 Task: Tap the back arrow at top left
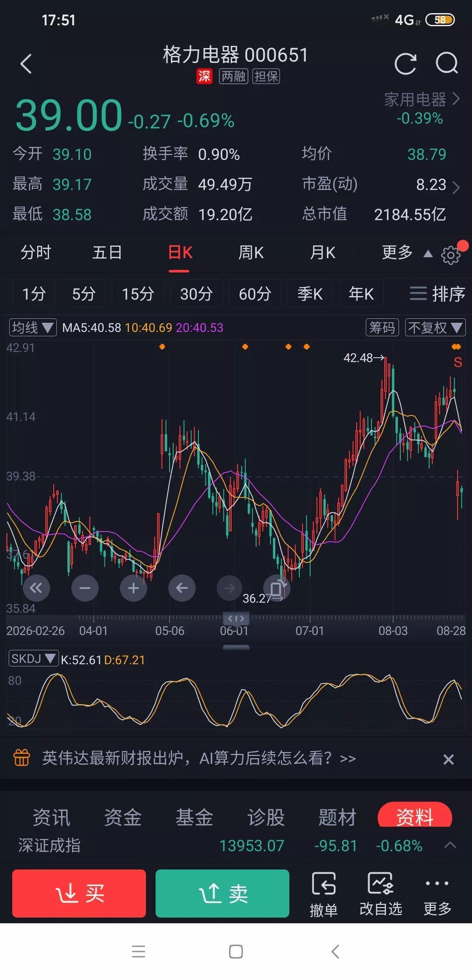pos(26,64)
